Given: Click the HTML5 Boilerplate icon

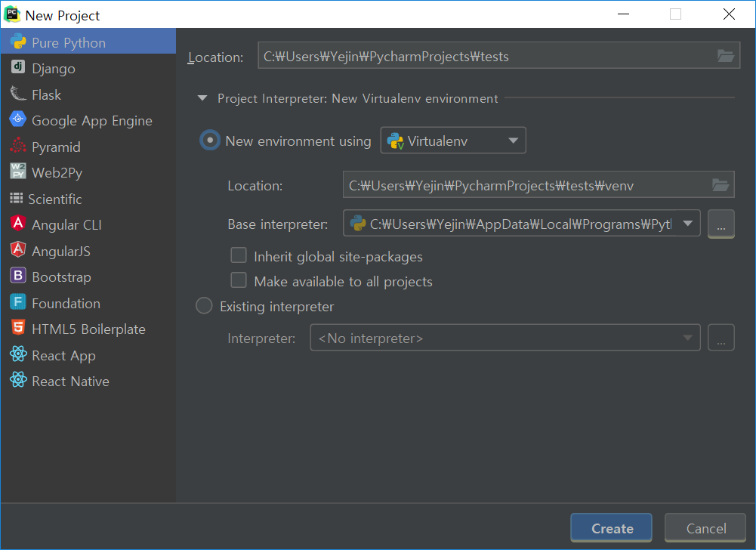Looking at the screenshot, I should point(18,328).
